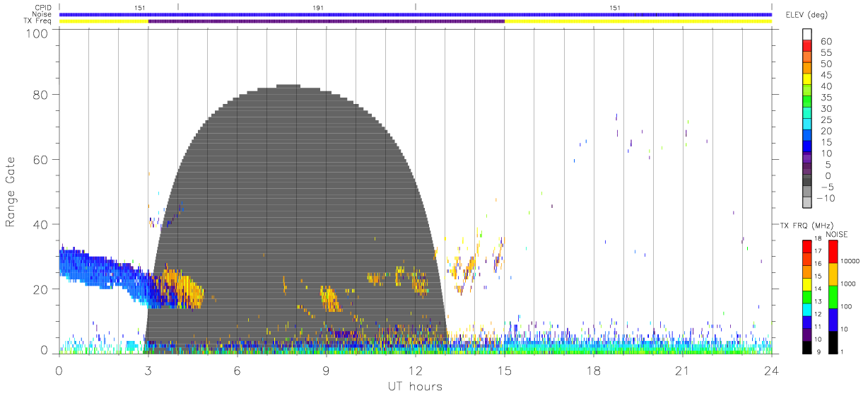
Task: Select the green 100–1000 NOISE color cell
Action: pos(833,296)
